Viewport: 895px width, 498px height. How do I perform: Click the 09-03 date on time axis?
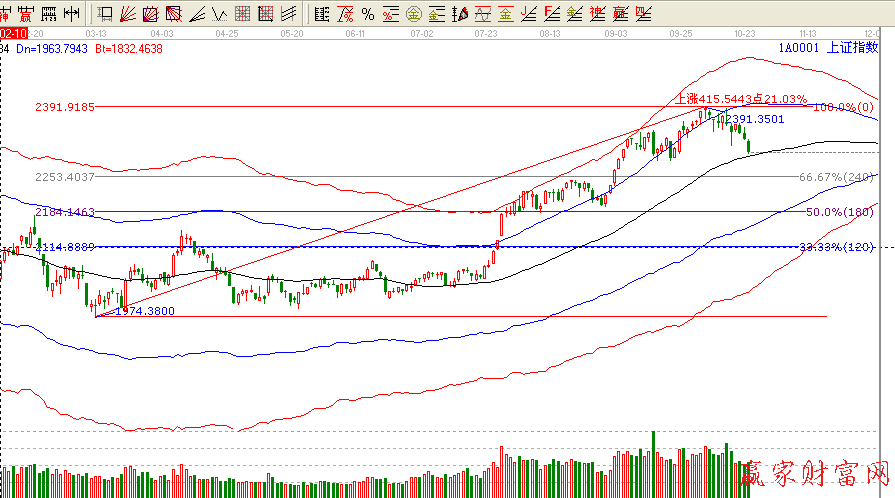[616, 34]
